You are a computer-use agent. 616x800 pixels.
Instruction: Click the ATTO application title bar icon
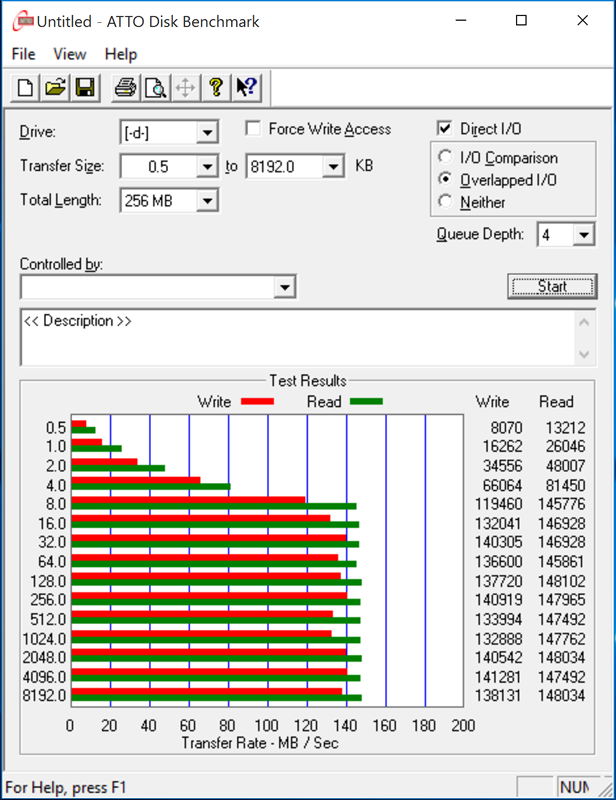pyautogui.click(x=23, y=21)
